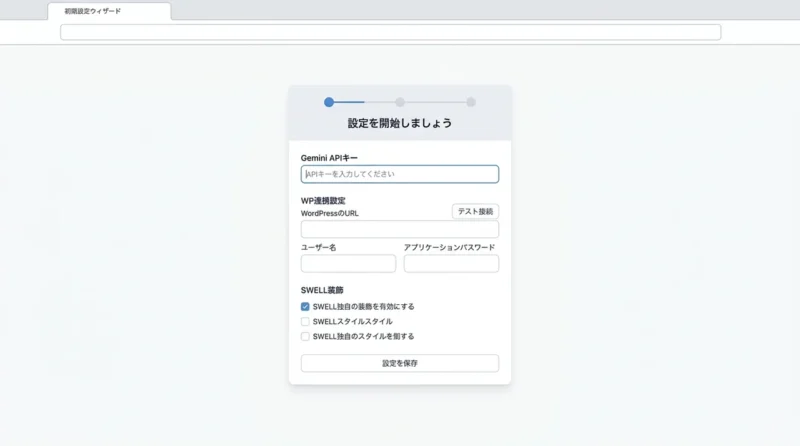Screen dimensions: 800x446
Task: Click the Gemini API key input field
Action: (x=399, y=174)
